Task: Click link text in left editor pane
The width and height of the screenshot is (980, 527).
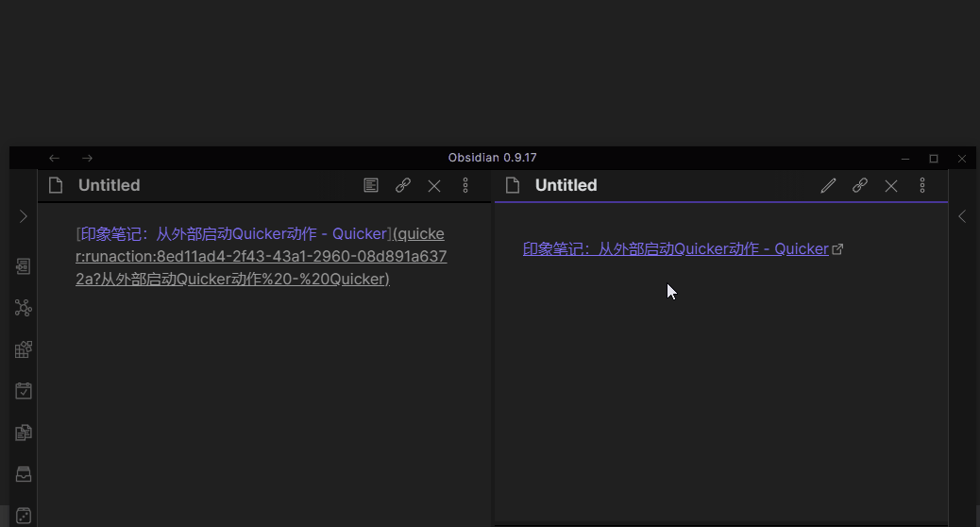Action: click(234, 234)
